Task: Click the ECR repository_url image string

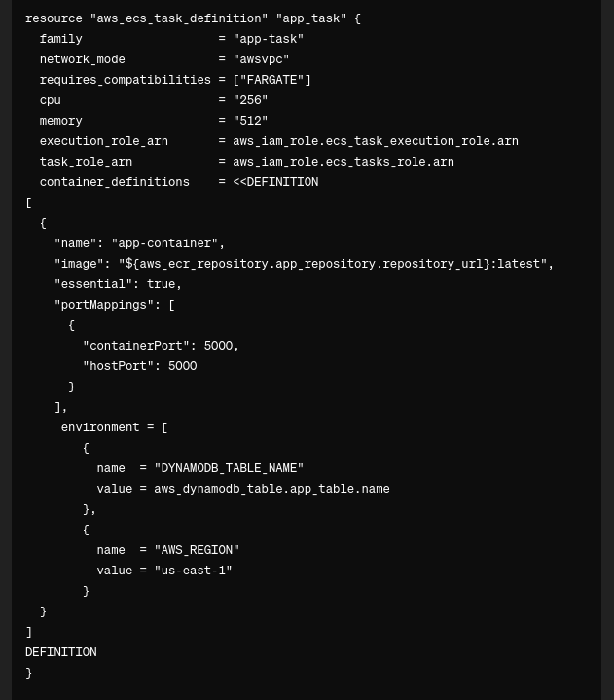Action: tap(333, 264)
